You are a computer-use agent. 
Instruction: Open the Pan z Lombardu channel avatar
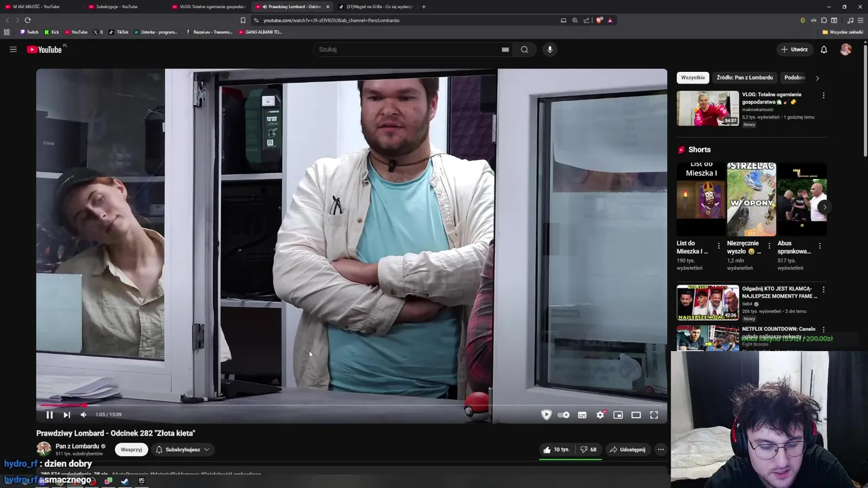[43, 449]
